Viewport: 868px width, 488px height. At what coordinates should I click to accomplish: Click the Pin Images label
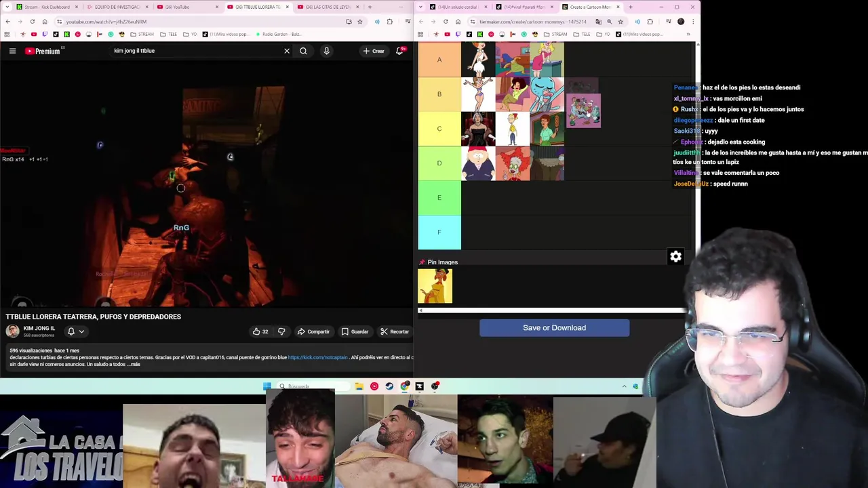coord(443,262)
